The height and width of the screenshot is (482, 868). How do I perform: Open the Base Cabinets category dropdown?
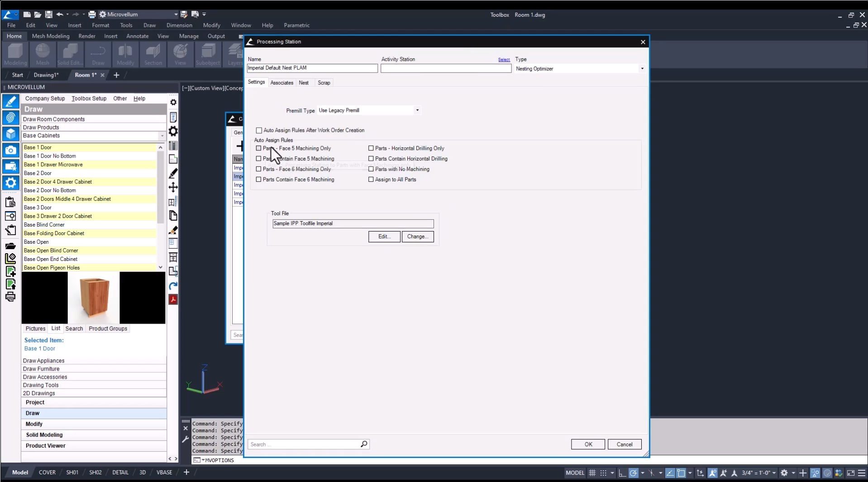pyautogui.click(x=161, y=135)
